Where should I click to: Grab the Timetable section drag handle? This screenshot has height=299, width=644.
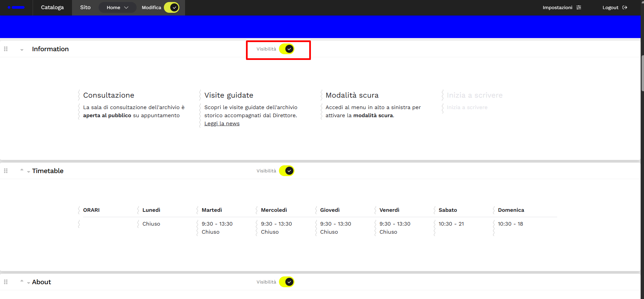point(6,171)
